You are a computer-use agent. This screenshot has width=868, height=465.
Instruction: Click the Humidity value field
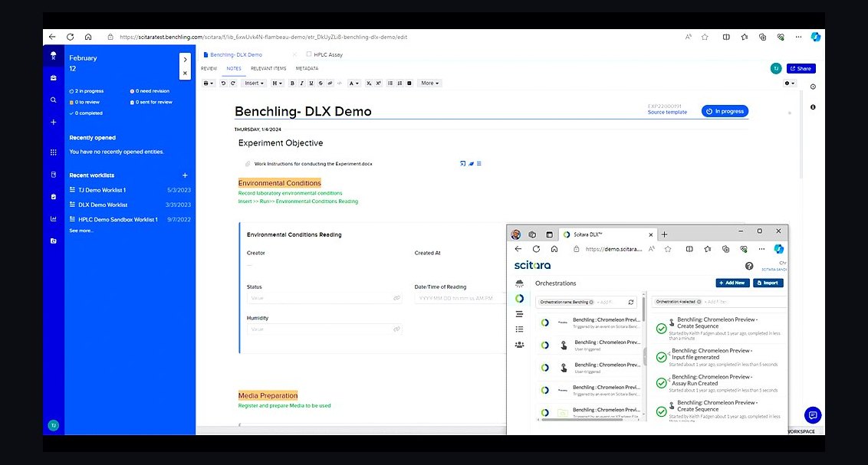click(324, 329)
